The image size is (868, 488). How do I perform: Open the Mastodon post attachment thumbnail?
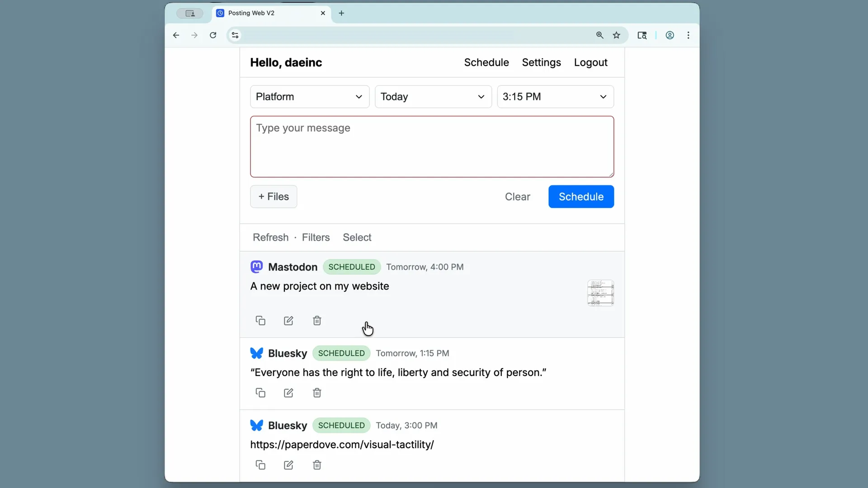(600, 293)
